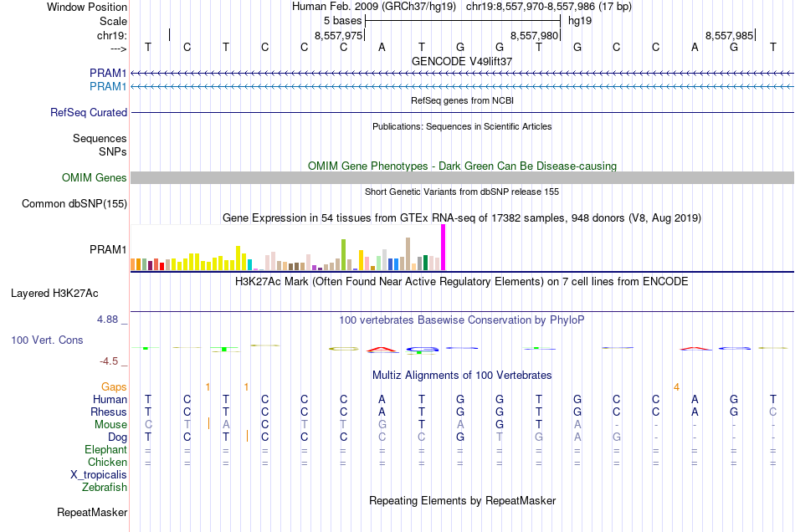Screen dimensions: 795x532
Task: Click the 100 Vert. Cons track label
Action: [x=47, y=340]
